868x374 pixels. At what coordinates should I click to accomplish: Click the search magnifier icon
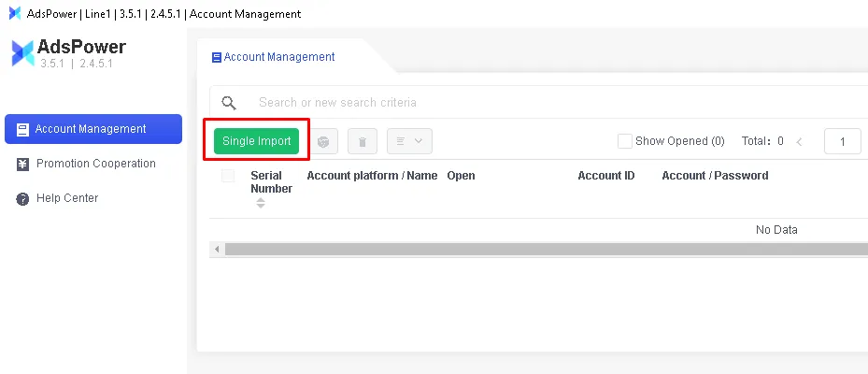[x=229, y=103]
